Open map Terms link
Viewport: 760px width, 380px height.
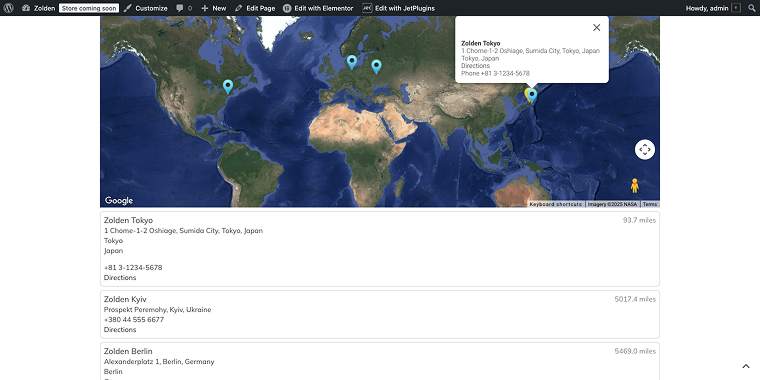click(649, 205)
